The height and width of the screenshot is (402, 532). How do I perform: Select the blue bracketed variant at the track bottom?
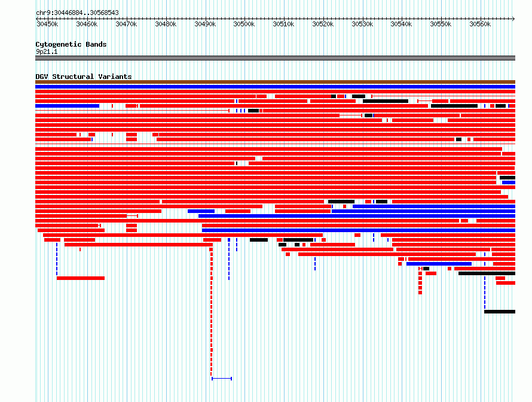tap(222, 378)
